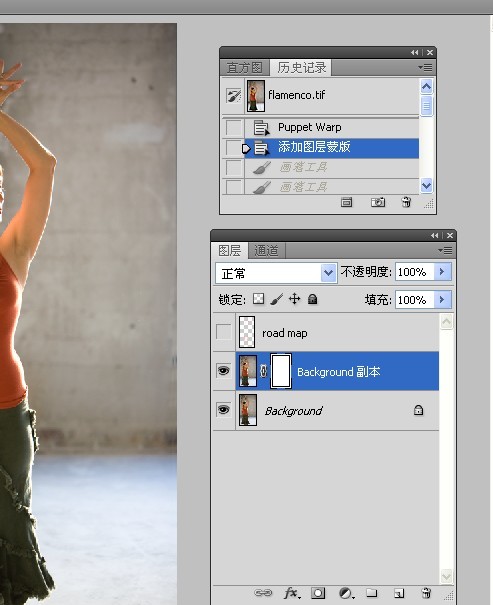The height and width of the screenshot is (605, 493).
Task: Click the 填充 100% value field
Action: point(415,299)
